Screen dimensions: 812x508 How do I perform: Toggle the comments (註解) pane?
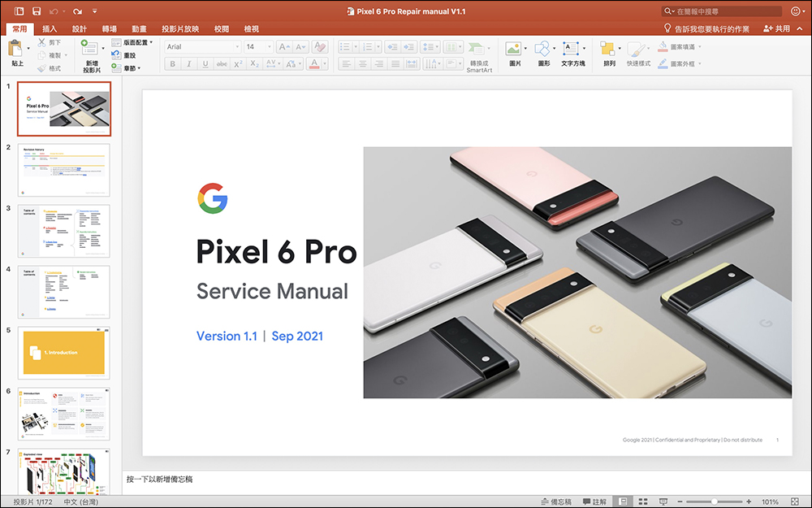[x=594, y=501]
